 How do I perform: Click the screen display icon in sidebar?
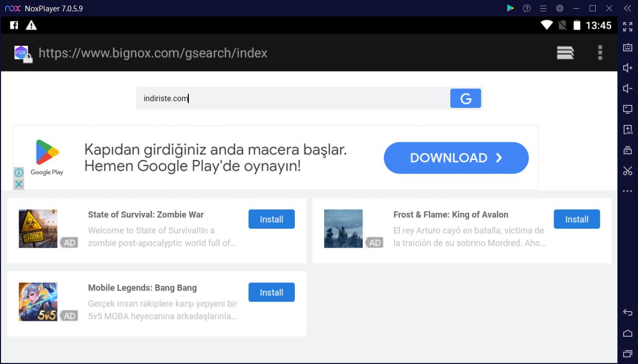[x=628, y=109]
